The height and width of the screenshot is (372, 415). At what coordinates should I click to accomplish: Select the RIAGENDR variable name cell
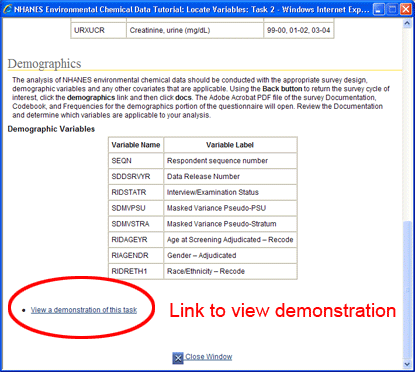[136, 255]
